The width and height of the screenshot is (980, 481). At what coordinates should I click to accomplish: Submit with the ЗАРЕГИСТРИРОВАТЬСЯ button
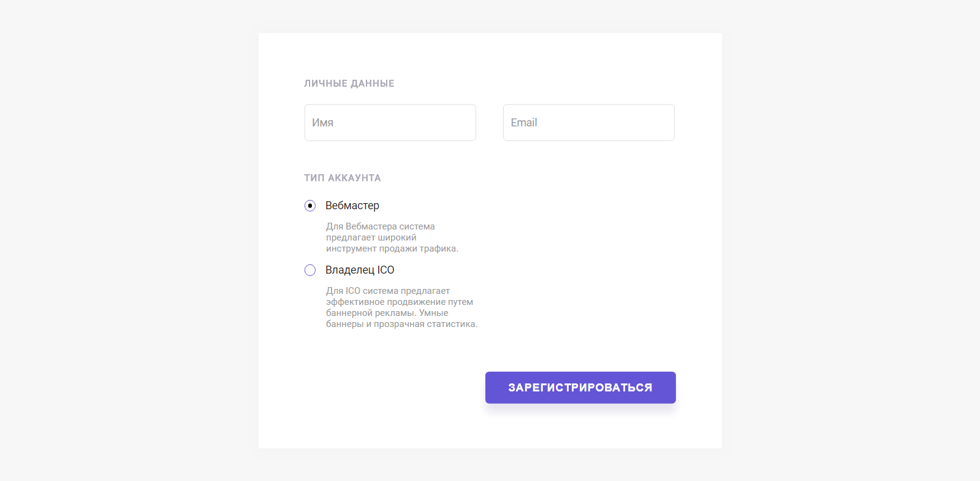580,388
